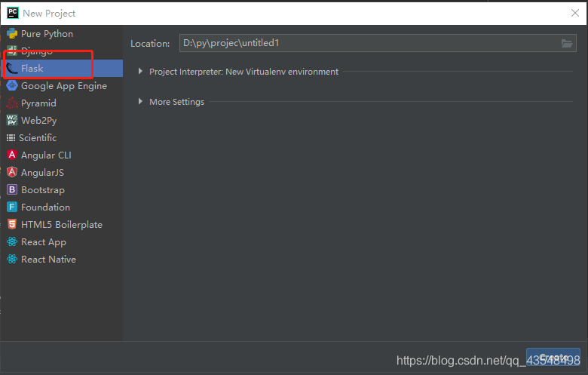Click the Pure Python snake icon

coord(12,34)
